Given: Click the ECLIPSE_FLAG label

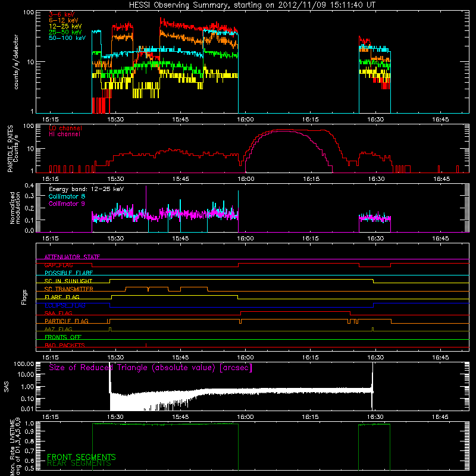Looking at the screenshot, I should point(65,305).
